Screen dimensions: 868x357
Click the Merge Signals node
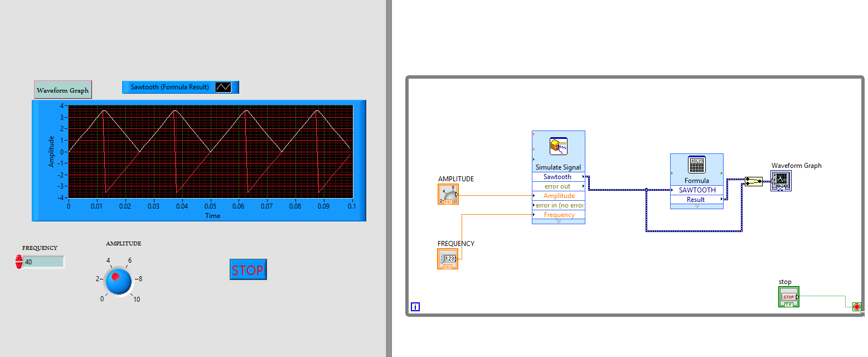(x=753, y=182)
